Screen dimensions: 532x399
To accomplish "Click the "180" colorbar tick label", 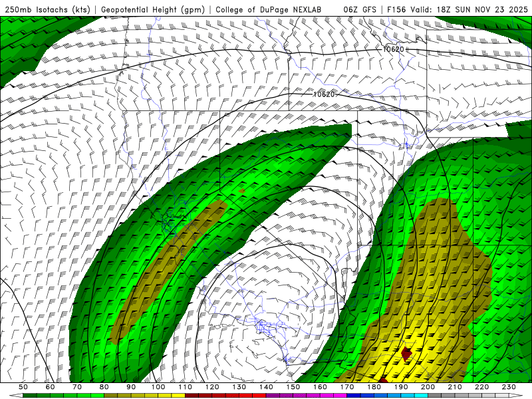I will tap(374, 387).
